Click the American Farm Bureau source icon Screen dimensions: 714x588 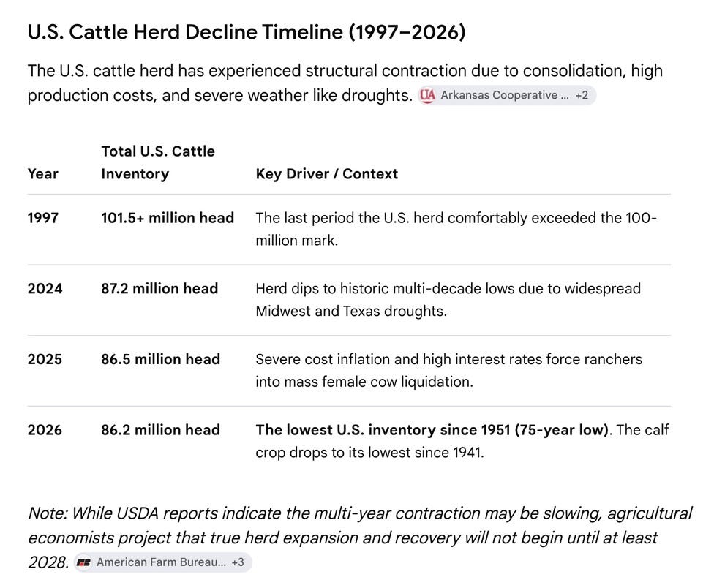point(83,562)
